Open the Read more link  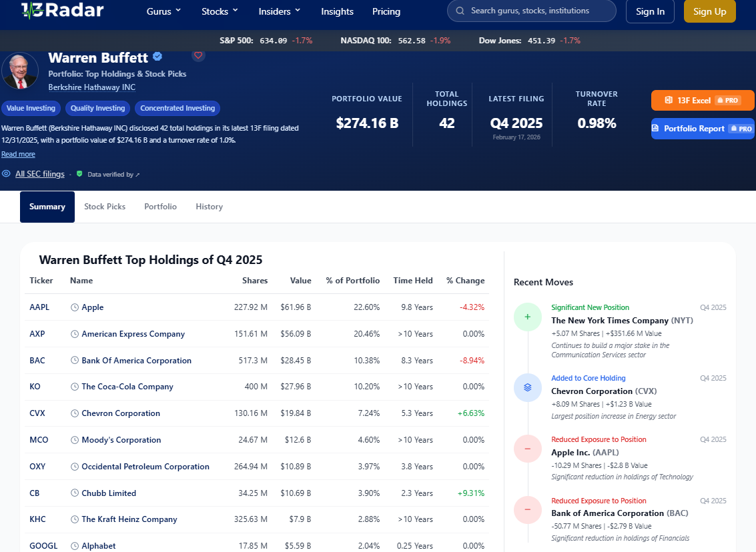[x=18, y=154]
